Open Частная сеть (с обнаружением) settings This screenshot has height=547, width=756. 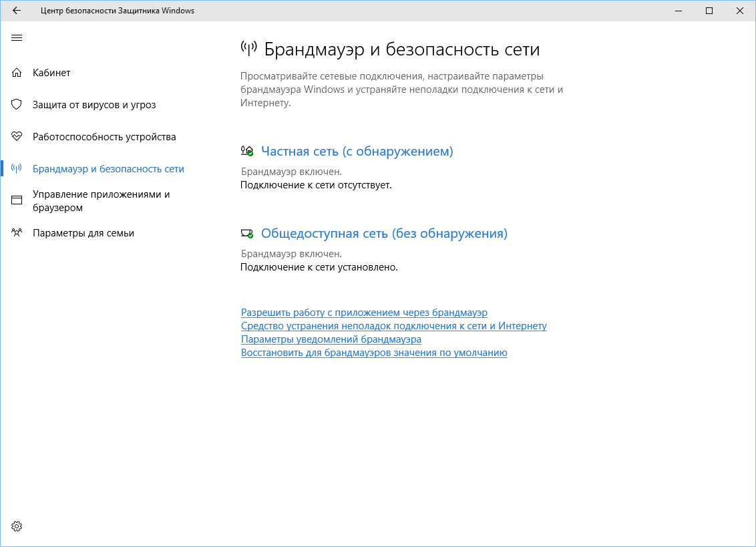pyautogui.click(x=357, y=151)
